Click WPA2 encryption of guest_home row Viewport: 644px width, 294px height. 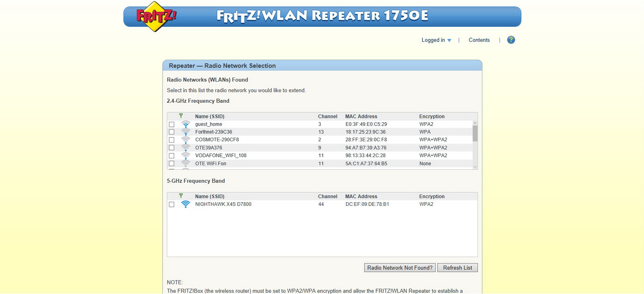click(426, 124)
